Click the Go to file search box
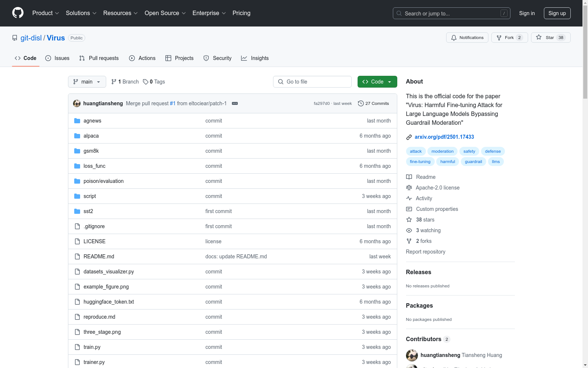The height and width of the screenshot is (368, 588). [312, 82]
